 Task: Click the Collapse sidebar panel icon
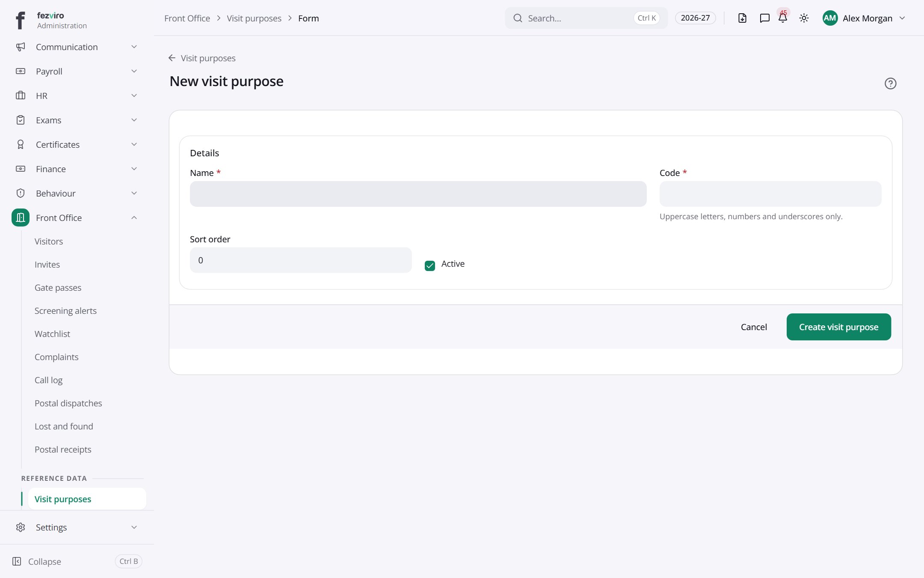pos(17,561)
